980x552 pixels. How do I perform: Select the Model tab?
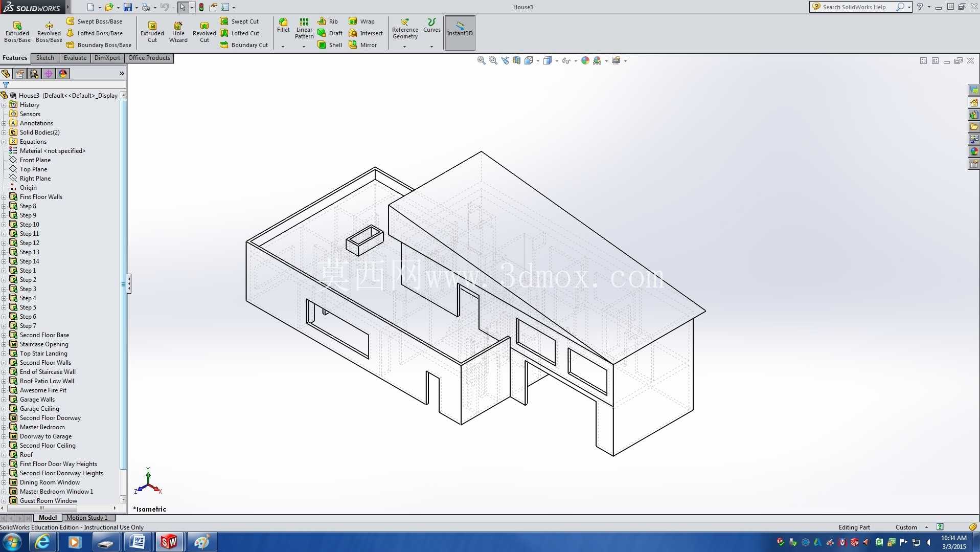pos(48,518)
